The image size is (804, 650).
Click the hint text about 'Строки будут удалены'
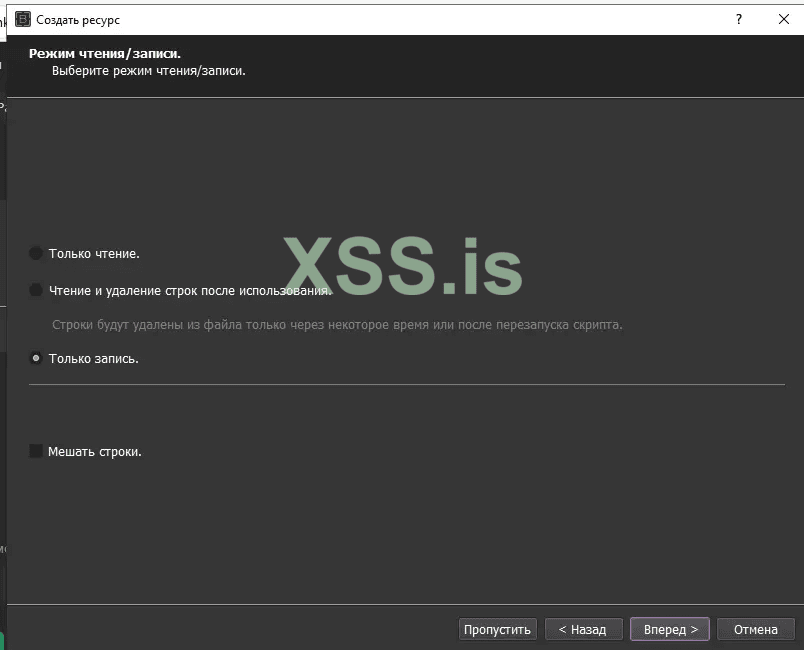[337, 324]
